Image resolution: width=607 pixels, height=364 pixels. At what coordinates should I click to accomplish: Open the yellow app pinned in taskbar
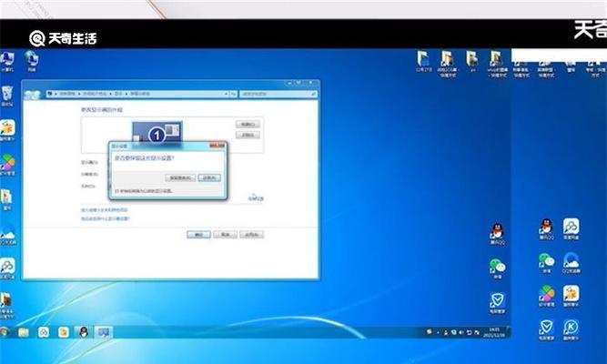coord(63,332)
